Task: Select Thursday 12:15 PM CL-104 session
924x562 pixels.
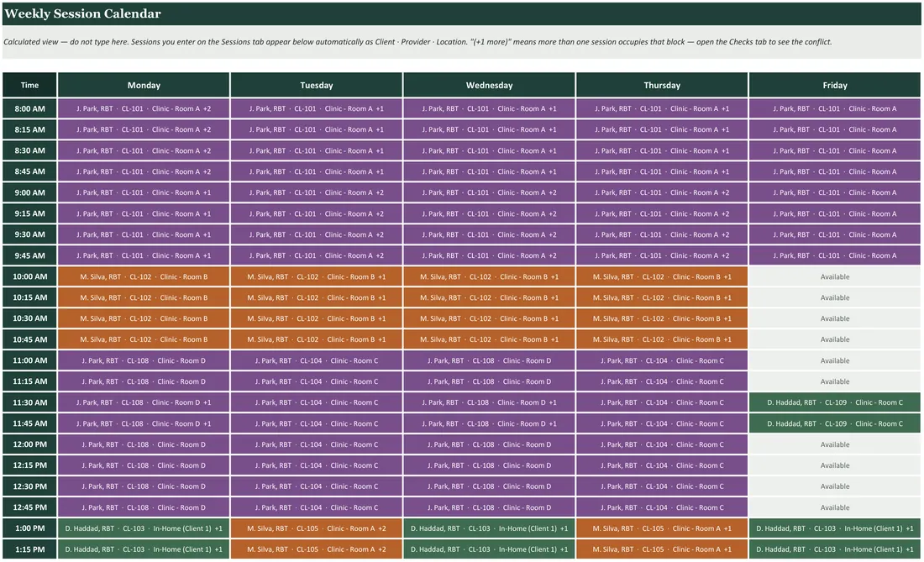Action: coord(662,465)
